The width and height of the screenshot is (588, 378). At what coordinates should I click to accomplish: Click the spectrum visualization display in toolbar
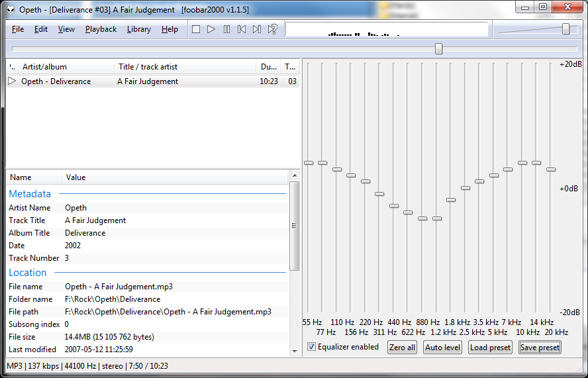(387, 30)
